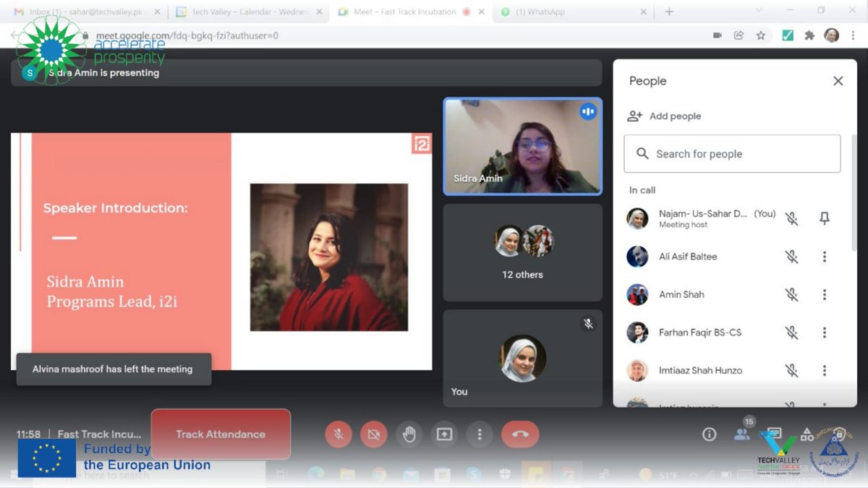Click Ali Asif Baltee's avatar
The image size is (868, 488).
637,257
